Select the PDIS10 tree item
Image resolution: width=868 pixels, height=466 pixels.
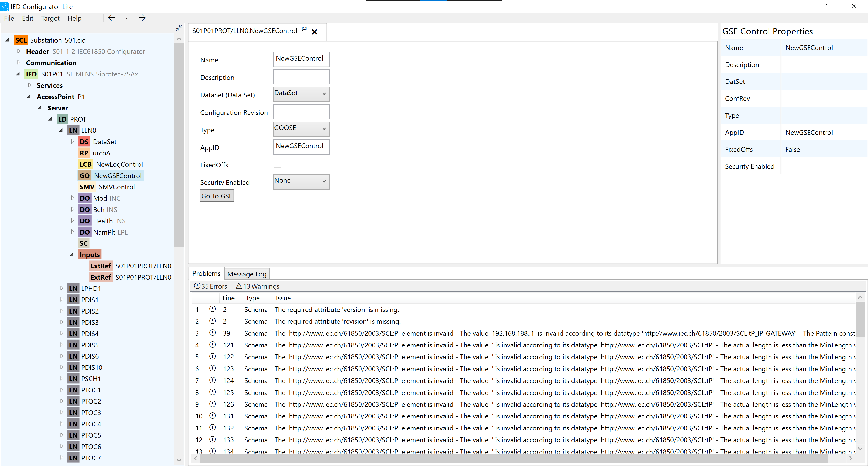(x=91, y=368)
